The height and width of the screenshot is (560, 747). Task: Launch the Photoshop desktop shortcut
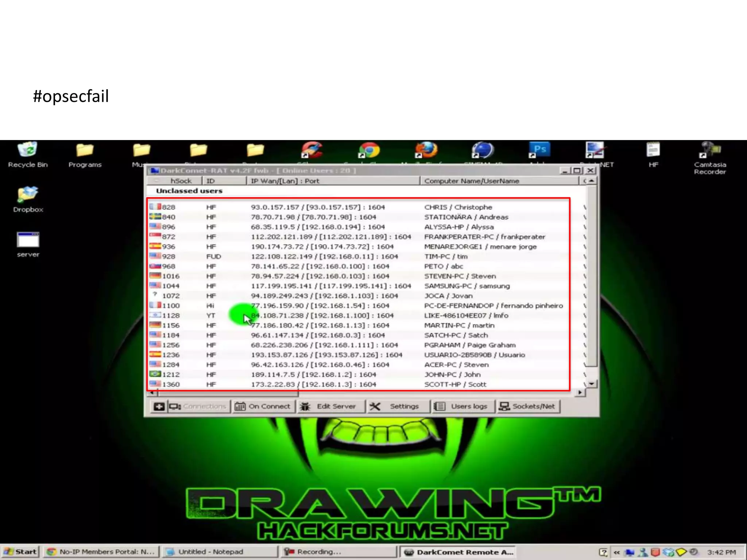(x=539, y=150)
